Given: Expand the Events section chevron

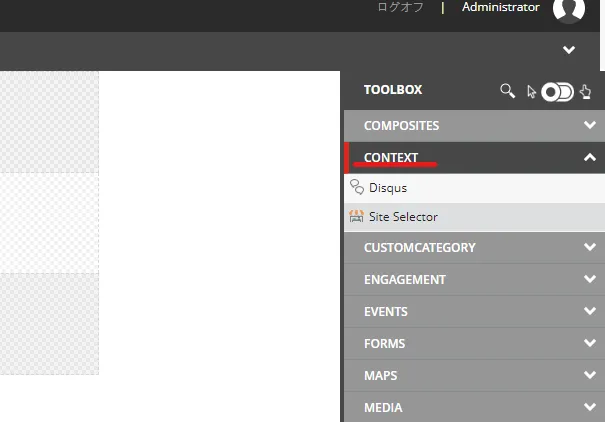Looking at the screenshot, I should pyautogui.click(x=590, y=311).
